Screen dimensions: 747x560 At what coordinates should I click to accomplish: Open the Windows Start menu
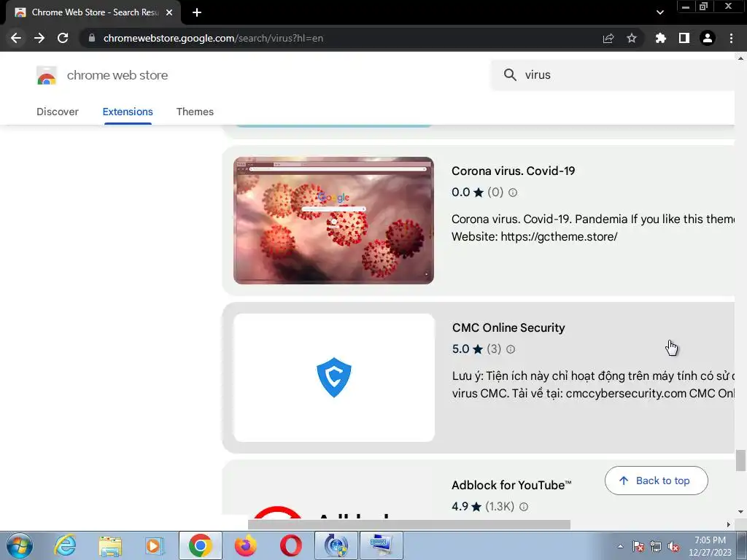pos(20,545)
